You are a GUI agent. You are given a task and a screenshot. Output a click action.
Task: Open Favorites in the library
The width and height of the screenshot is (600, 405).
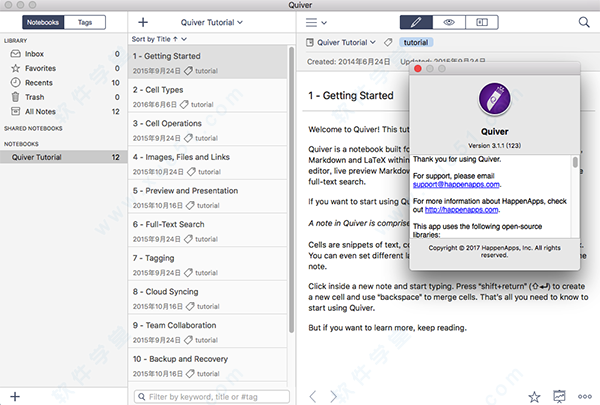(x=64, y=69)
